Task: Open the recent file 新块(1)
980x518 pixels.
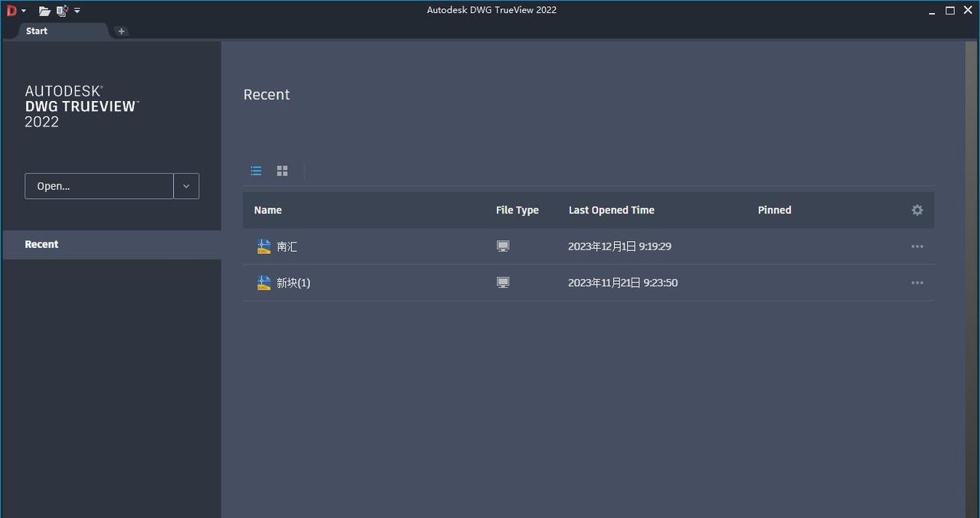Action: pyautogui.click(x=293, y=283)
